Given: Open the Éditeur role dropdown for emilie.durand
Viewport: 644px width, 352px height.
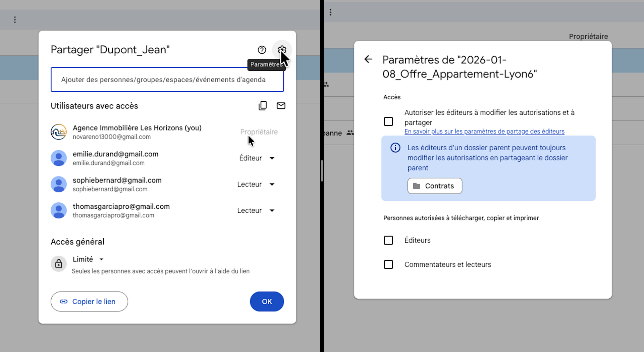Looking at the screenshot, I should 257,158.
